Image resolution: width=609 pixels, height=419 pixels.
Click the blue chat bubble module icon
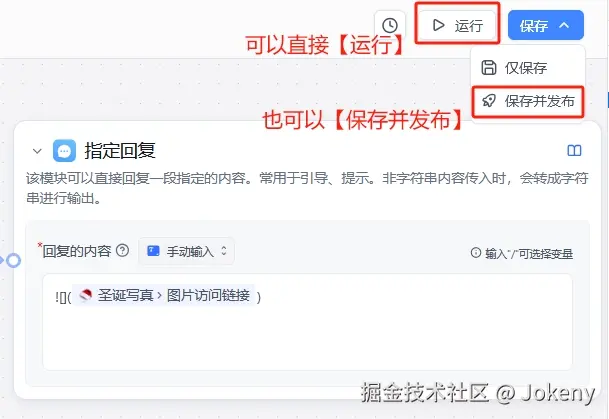coord(64,151)
